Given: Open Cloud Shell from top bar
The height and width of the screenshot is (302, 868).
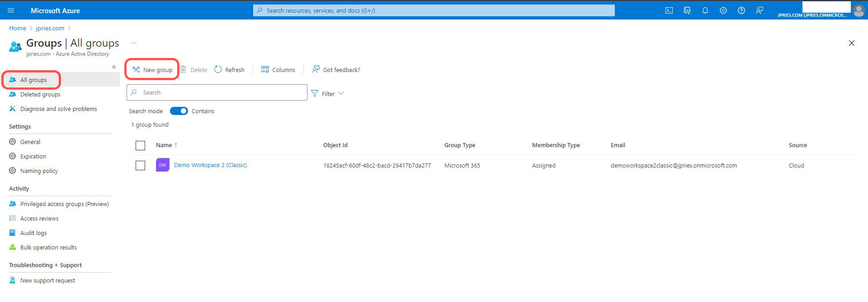Looking at the screenshot, I should click(x=669, y=10).
